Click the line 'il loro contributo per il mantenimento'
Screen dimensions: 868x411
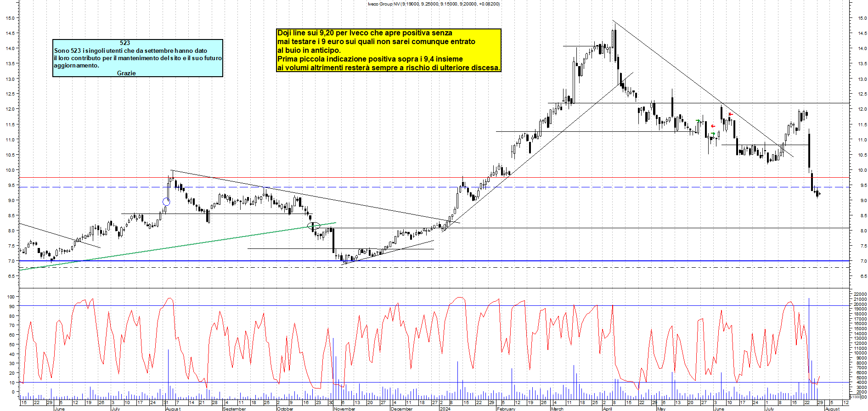pos(138,58)
